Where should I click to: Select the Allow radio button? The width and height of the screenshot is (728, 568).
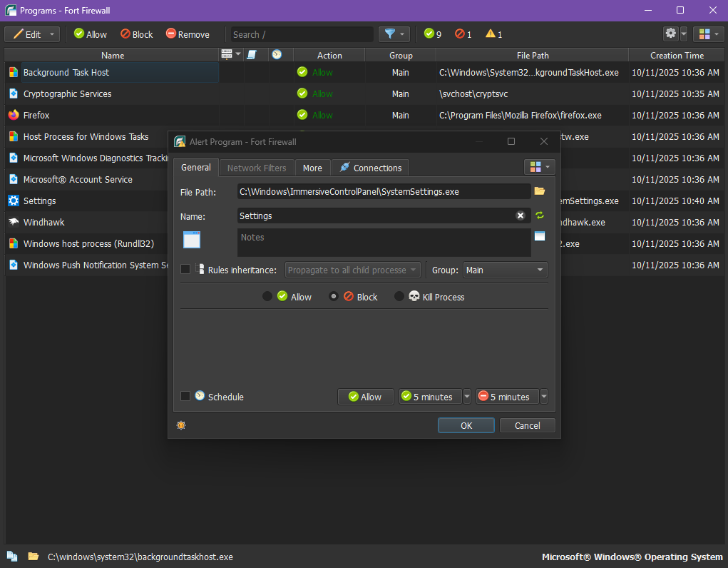coord(267,297)
